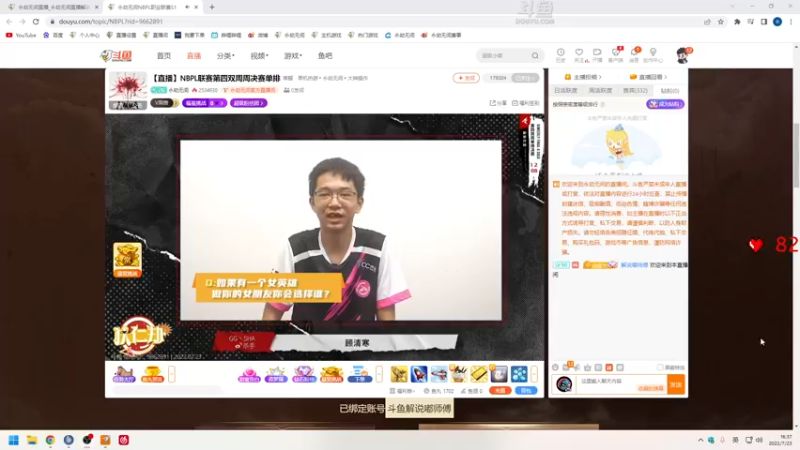Expand arrow at end of gift row
This screenshot has width=800, height=450.
[x=534, y=374]
